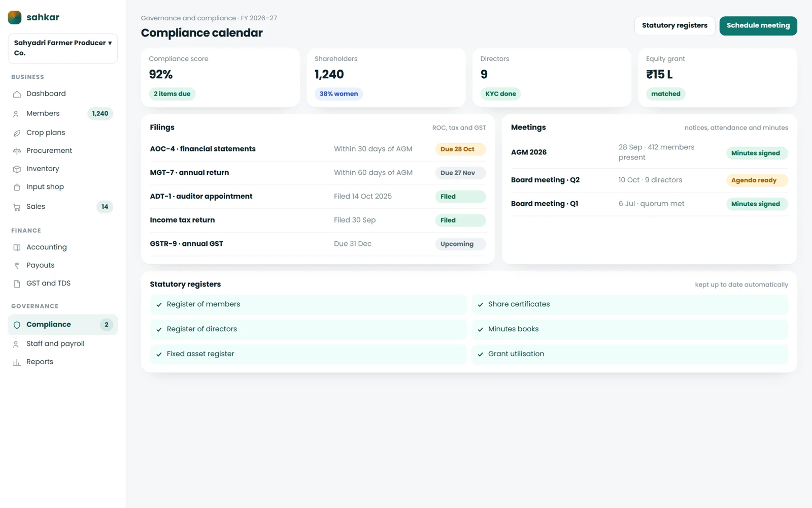Open Board meeting Q1 entry
The height and width of the screenshot is (508, 812).
point(649,204)
